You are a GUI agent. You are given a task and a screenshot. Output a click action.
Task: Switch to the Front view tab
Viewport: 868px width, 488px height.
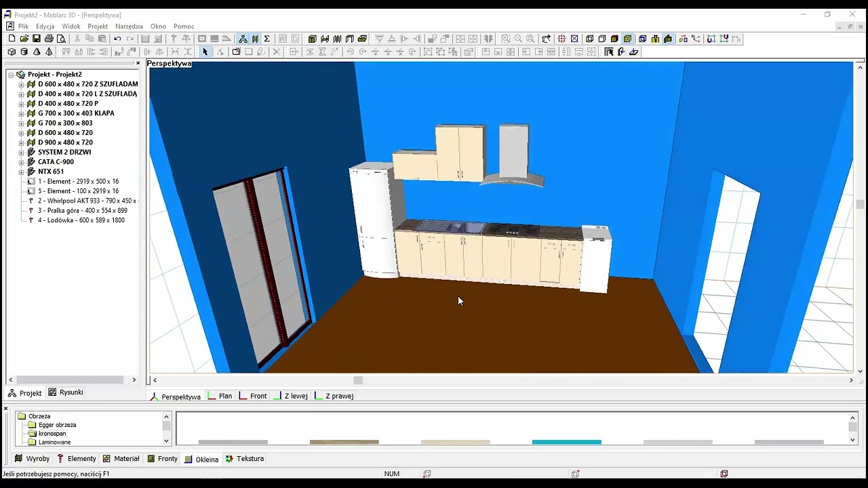point(252,396)
